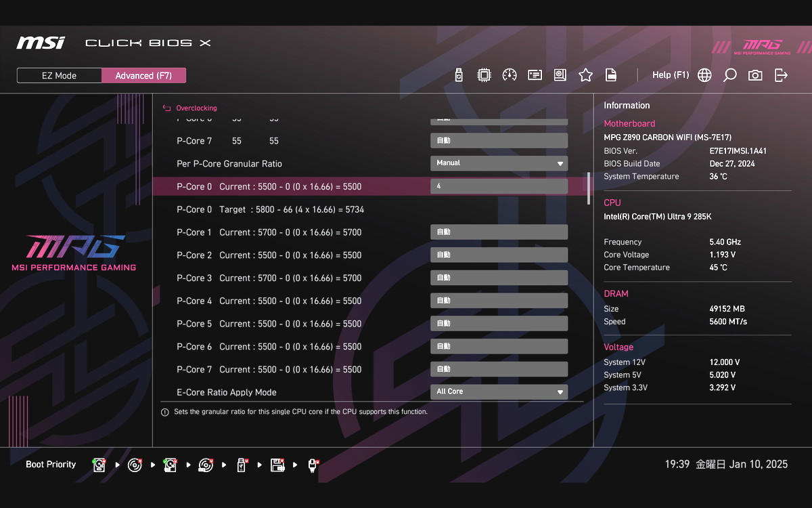Select Per P-Core Granular Ratio label
The width and height of the screenshot is (812, 508).
tap(229, 164)
